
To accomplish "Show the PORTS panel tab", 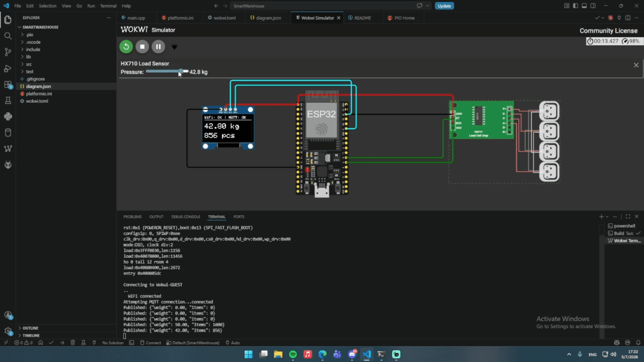I will click(239, 217).
